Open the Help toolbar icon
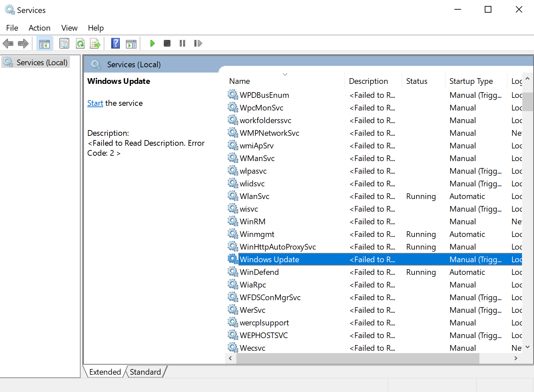Image resolution: width=534 pixels, height=392 pixels. tap(116, 43)
